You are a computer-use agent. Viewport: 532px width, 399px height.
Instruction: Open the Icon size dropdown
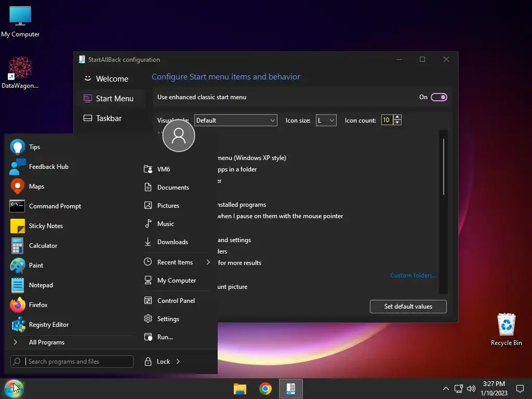click(x=326, y=121)
